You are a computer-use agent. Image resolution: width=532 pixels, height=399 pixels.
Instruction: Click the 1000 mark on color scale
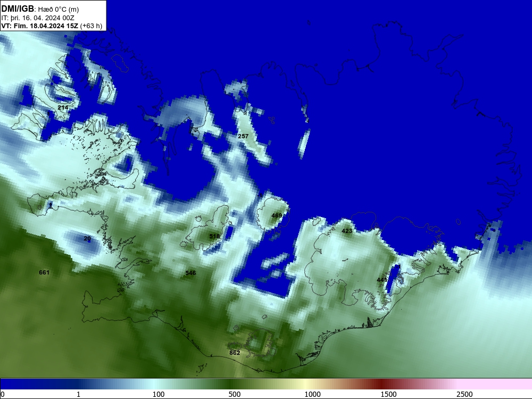coord(312,394)
